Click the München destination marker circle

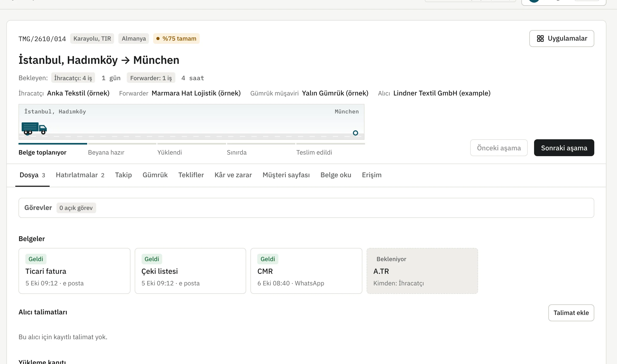pos(356,133)
